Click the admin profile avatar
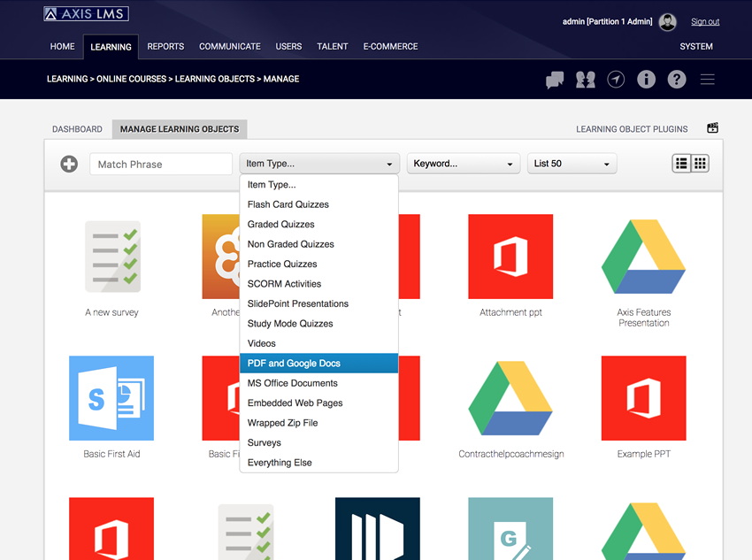Screen dimensions: 752x560 pyautogui.click(x=668, y=21)
